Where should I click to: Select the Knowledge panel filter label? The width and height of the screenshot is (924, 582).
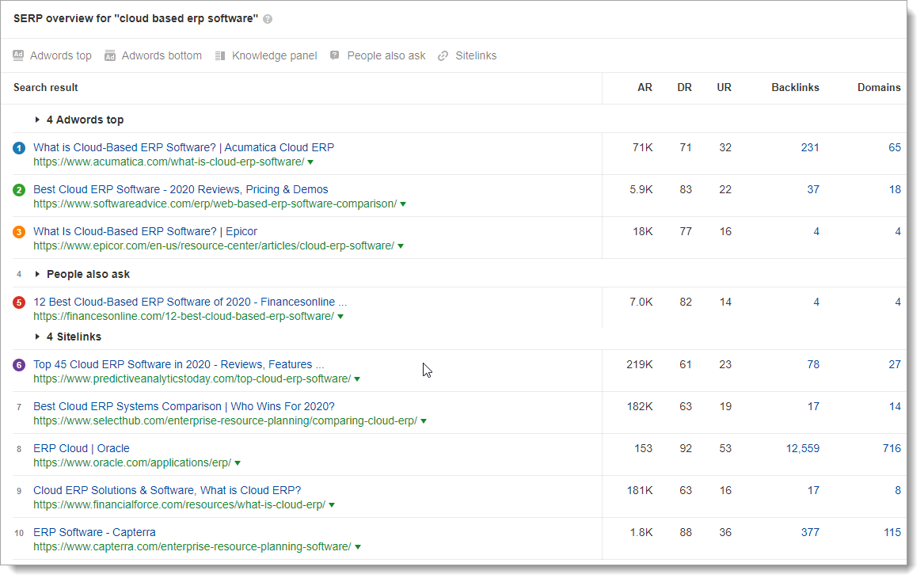point(275,55)
